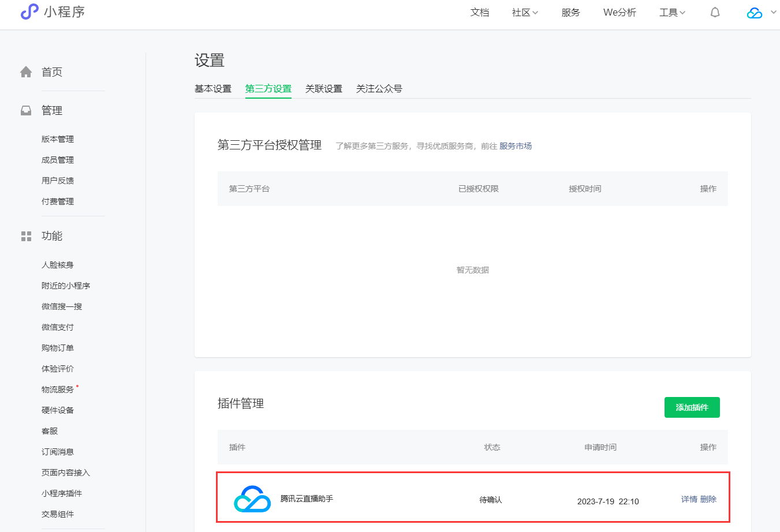This screenshot has height=532, width=780.
Task: Click the 申请时间 column header
Action: coord(600,447)
